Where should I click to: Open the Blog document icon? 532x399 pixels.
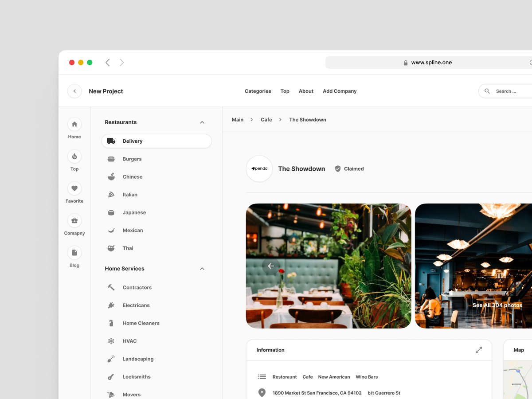[x=74, y=253]
